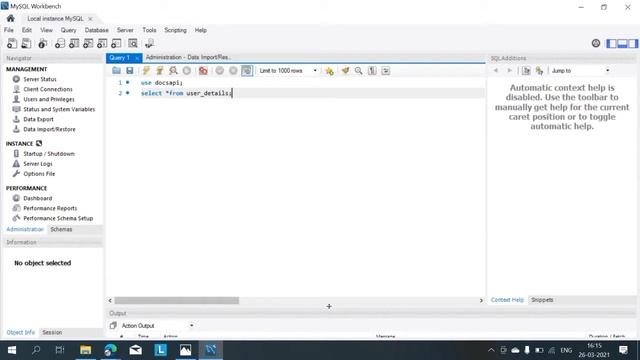
Task: Open the Server menu
Action: click(125, 30)
